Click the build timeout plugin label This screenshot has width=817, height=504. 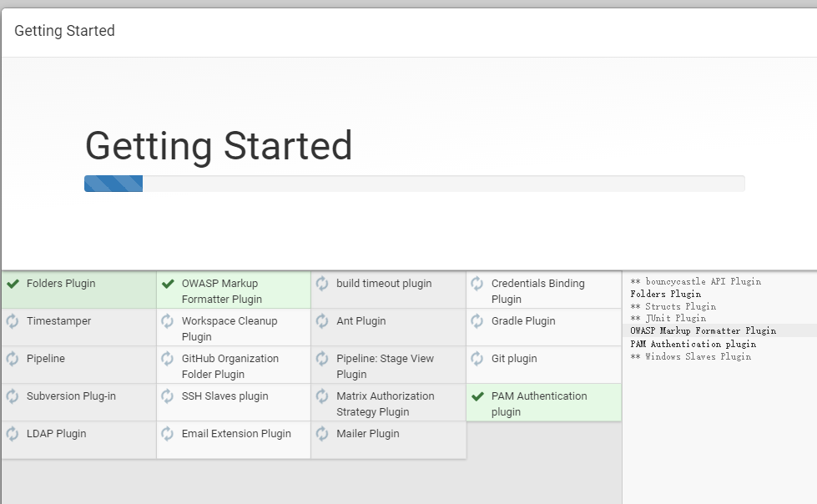pyautogui.click(x=384, y=284)
